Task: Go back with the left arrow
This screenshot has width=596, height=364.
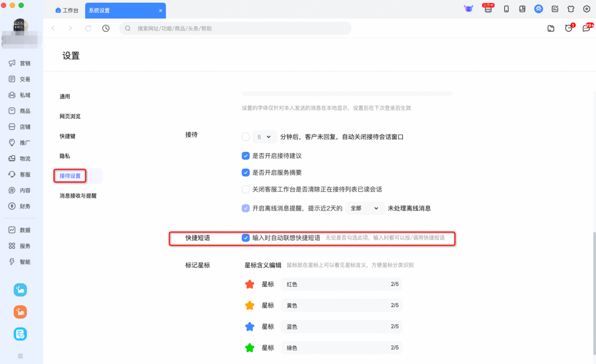Action: click(x=53, y=28)
